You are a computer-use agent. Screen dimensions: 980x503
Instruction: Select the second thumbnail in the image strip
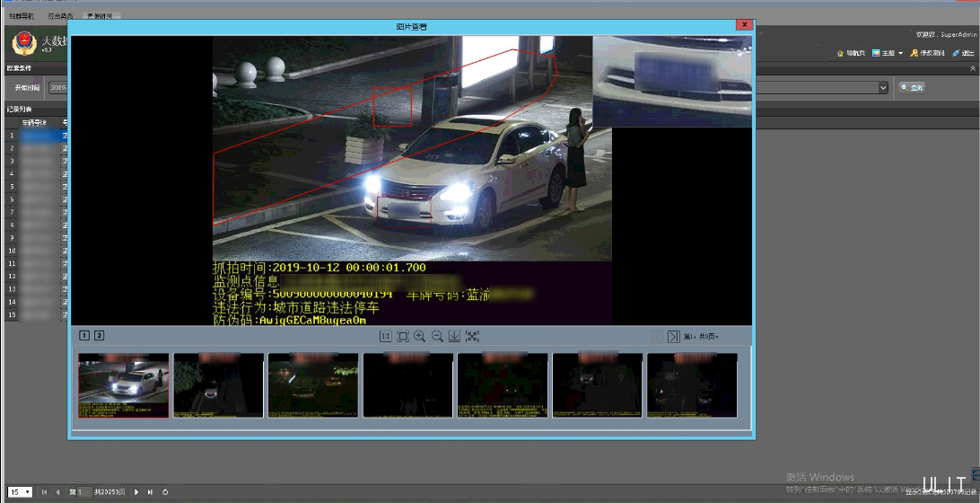click(218, 384)
